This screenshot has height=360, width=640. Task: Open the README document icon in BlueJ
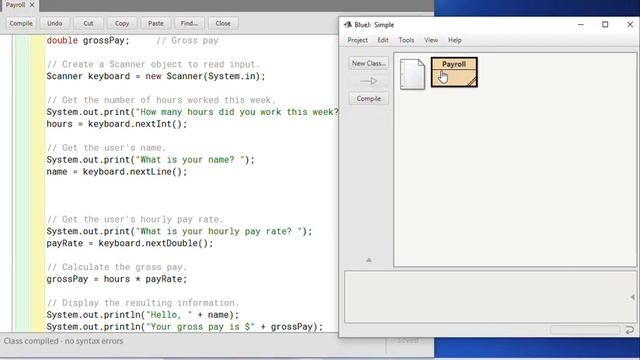pos(412,74)
